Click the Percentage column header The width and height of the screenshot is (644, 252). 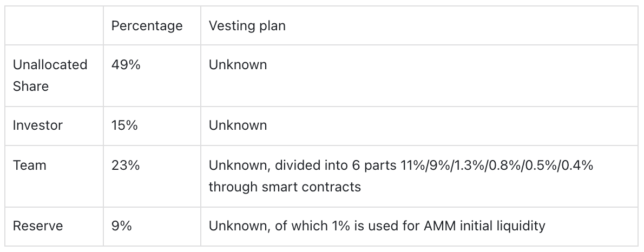point(147,25)
